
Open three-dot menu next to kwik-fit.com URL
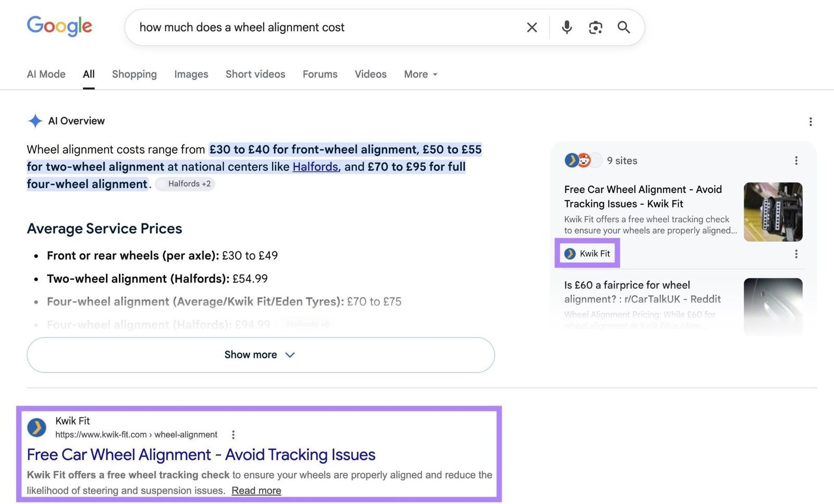click(233, 435)
